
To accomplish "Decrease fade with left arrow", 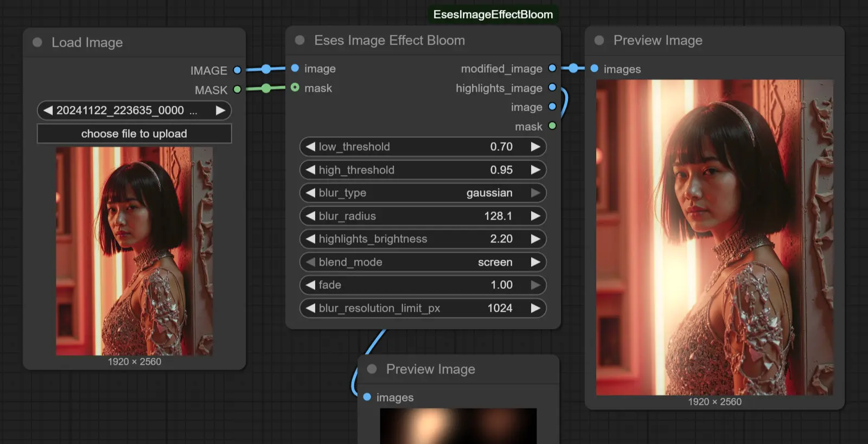I will click(310, 285).
